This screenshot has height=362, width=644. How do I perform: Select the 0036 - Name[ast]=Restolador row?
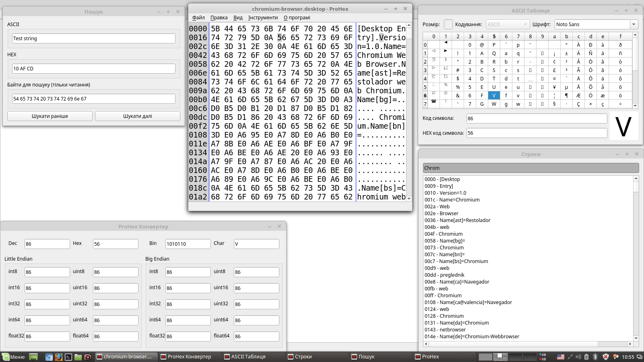[x=528, y=220]
